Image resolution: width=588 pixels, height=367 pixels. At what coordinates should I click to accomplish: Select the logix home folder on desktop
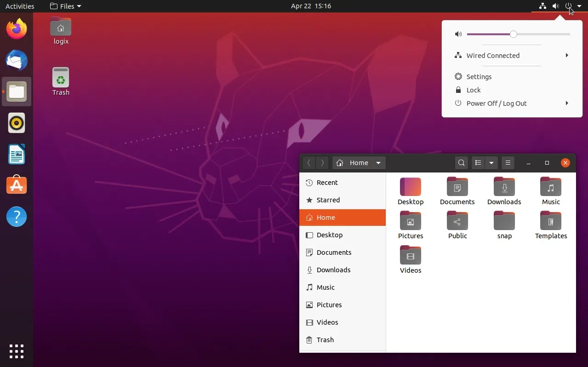(61, 31)
